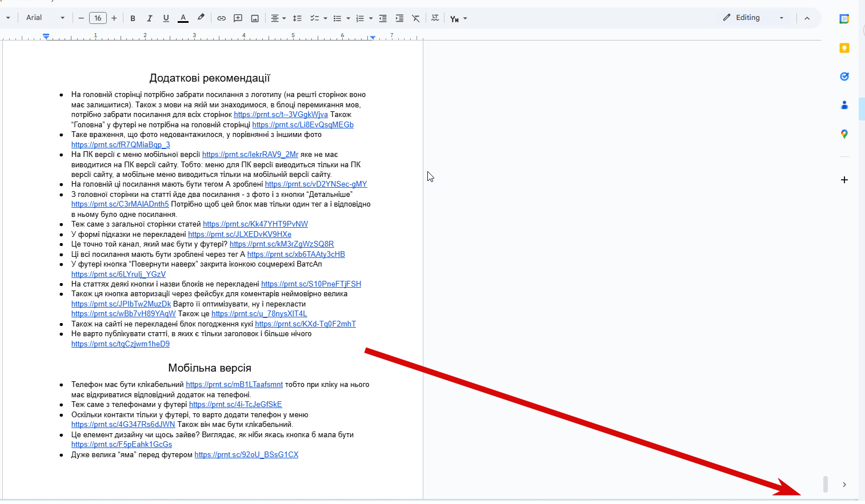Click the spelling squiggle toolbar icon
Viewport: 865px width, 504px height.
click(x=435, y=18)
